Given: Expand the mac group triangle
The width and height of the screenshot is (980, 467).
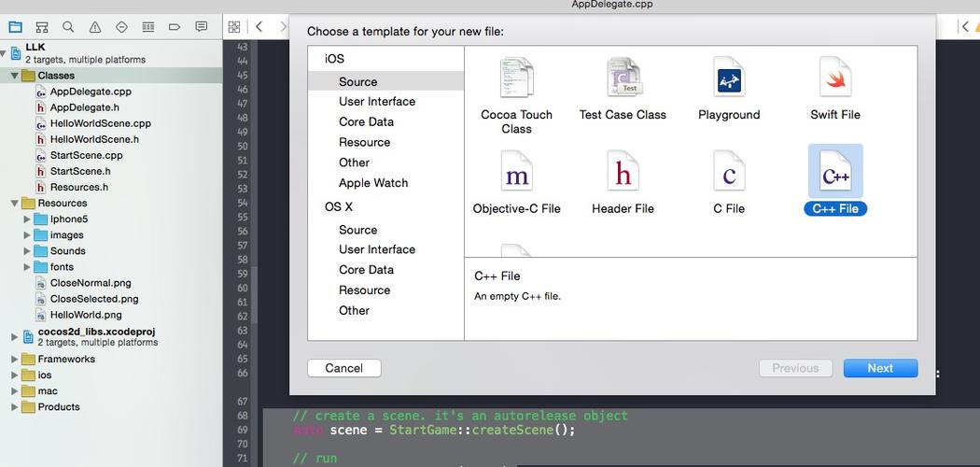Looking at the screenshot, I should [x=14, y=390].
